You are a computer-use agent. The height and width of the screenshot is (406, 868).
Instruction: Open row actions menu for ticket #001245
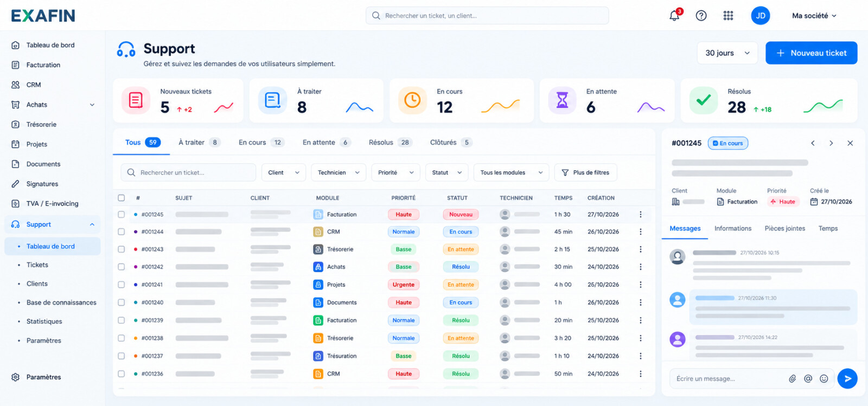click(641, 215)
